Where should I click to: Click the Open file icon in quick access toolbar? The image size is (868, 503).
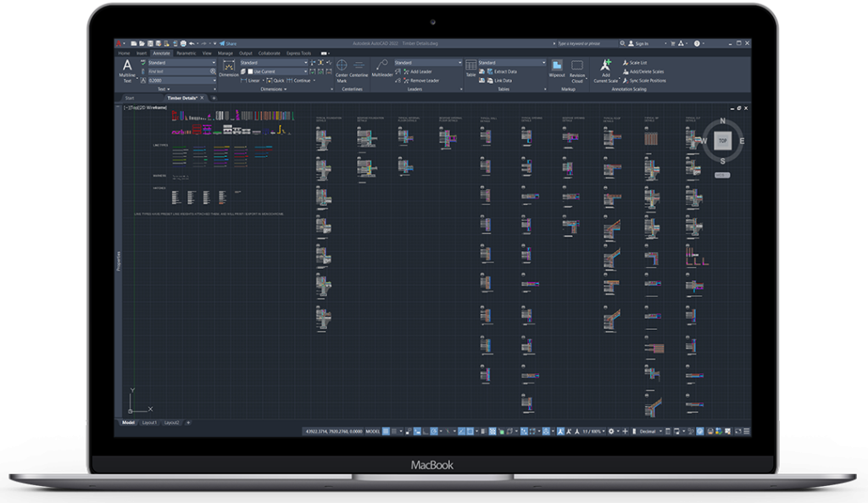click(x=142, y=43)
